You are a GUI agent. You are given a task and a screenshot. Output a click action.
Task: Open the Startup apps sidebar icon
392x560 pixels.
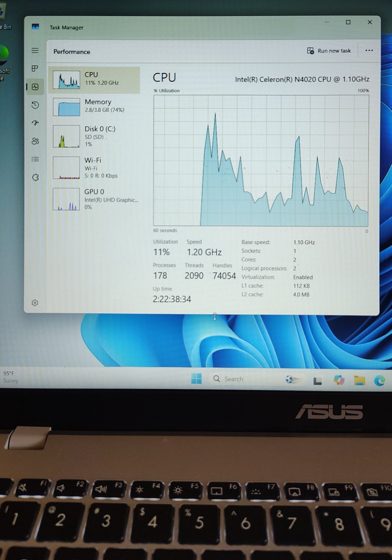(x=35, y=123)
